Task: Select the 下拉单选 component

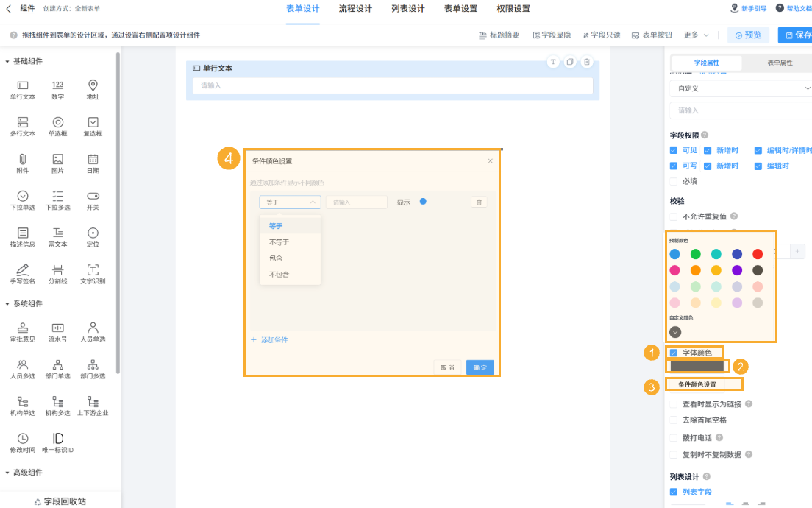Action: coord(23,200)
